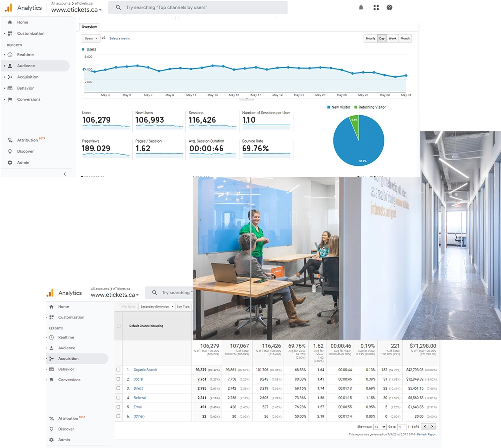Tick the checkbox for Direct row
This screenshot has height=448, width=501.
pos(118,388)
